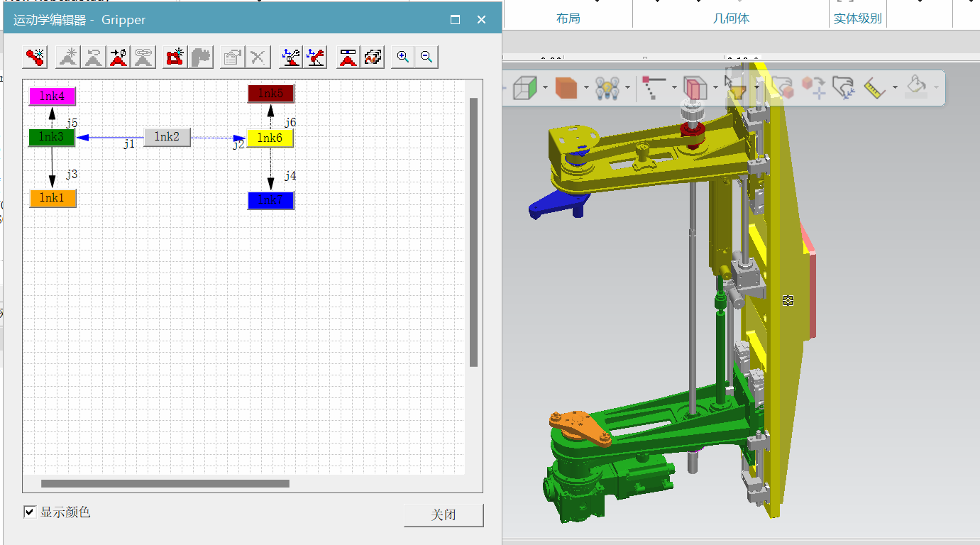This screenshot has width=980, height=545.
Task: Open Joint Jog with white robot icon
Action: click(x=290, y=57)
